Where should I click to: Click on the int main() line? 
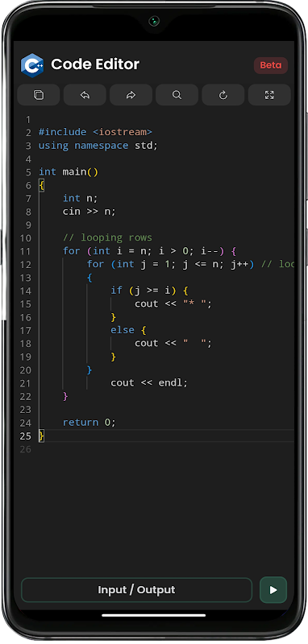(x=69, y=171)
